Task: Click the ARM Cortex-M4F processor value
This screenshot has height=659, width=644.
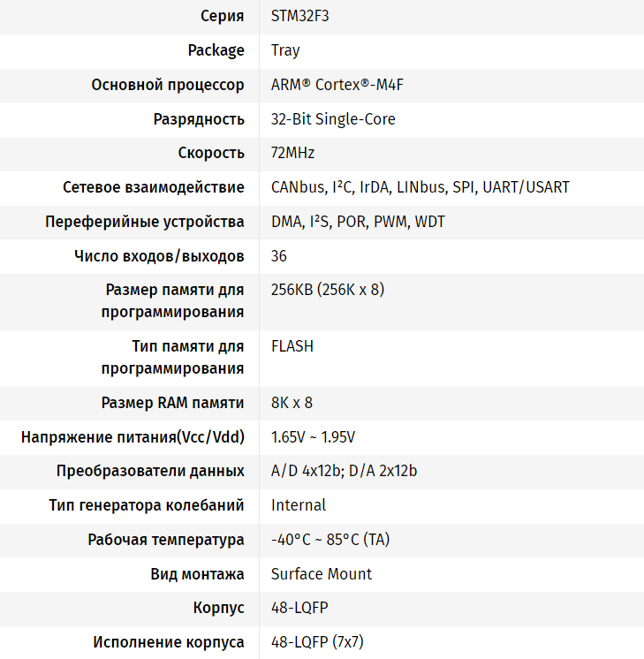Action: pyautogui.click(x=337, y=85)
